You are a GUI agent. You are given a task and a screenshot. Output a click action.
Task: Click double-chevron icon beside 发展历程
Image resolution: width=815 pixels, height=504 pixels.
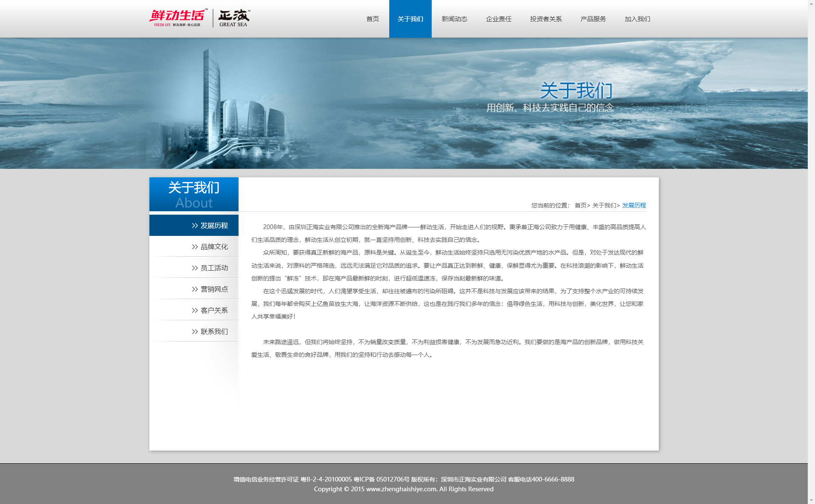tap(195, 226)
